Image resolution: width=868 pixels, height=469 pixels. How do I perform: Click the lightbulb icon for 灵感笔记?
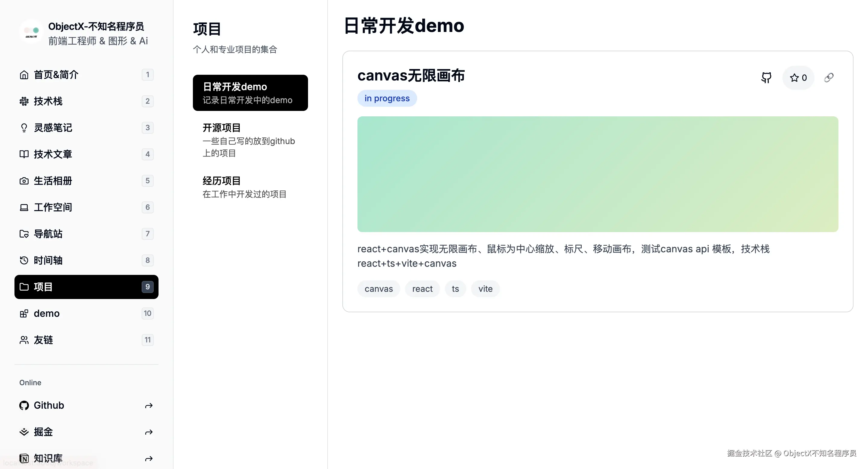click(x=24, y=128)
